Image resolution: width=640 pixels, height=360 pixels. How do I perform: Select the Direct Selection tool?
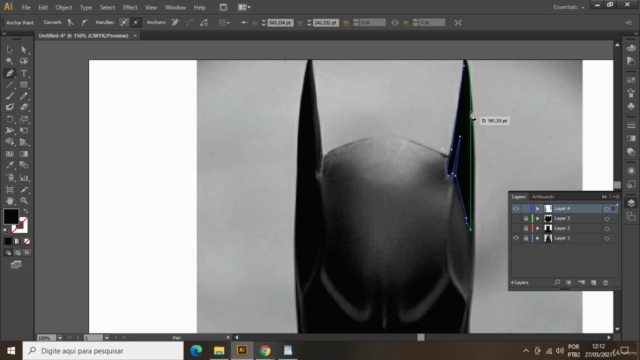click(24, 50)
